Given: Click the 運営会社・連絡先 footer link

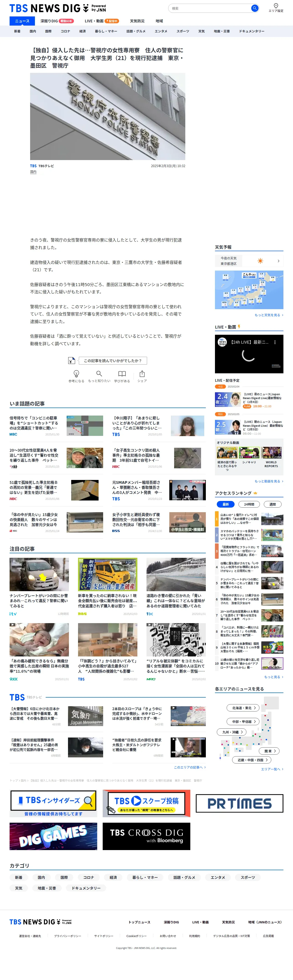Looking at the screenshot, I should pyautogui.click(x=30, y=936).
